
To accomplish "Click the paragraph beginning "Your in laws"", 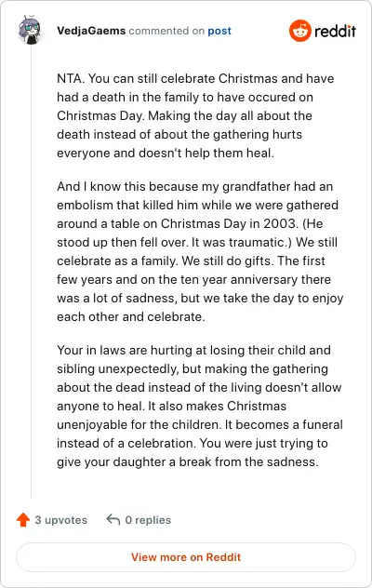I will point(200,406).
